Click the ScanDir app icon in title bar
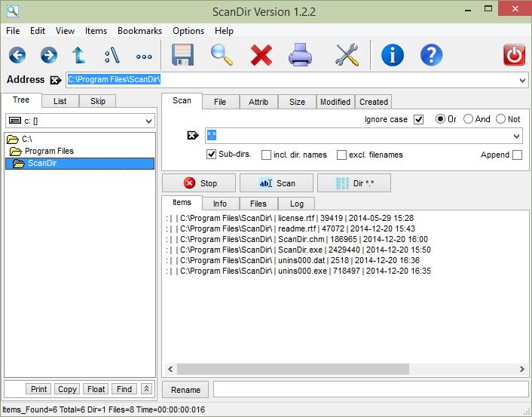The image size is (532, 417). point(13,11)
